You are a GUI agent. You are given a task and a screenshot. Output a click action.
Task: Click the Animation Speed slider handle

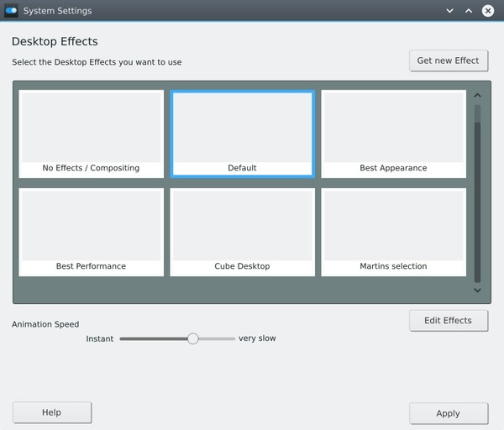click(192, 338)
